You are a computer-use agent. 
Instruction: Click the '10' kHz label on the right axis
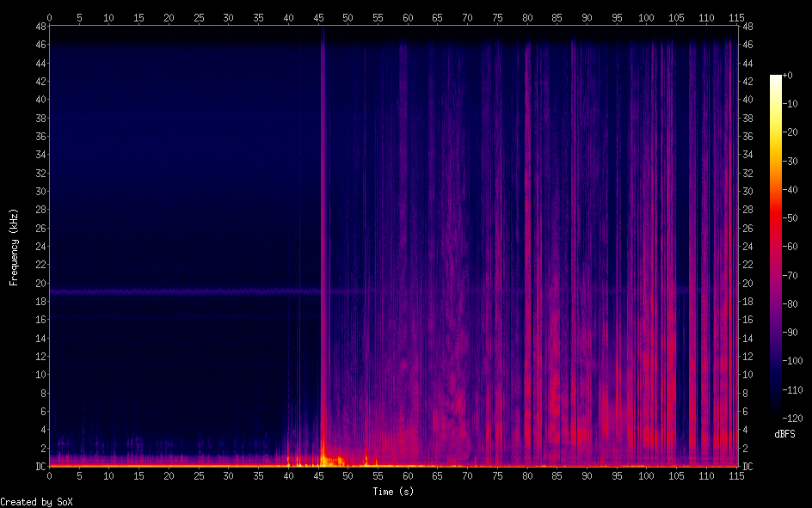(x=747, y=375)
